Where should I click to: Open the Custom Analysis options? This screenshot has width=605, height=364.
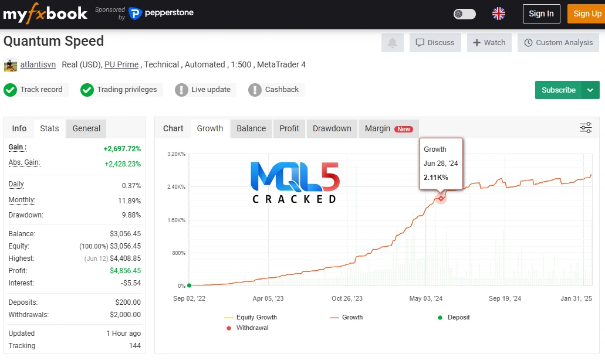click(558, 43)
